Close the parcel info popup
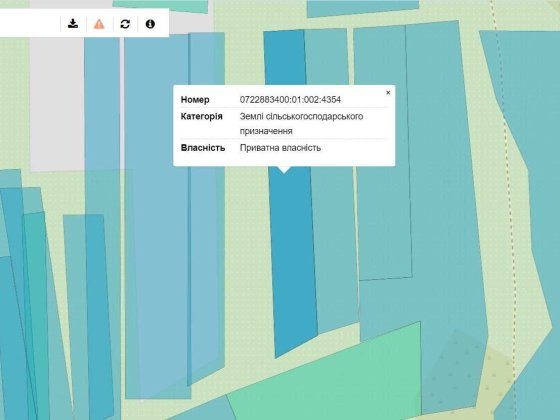 click(388, 93)
